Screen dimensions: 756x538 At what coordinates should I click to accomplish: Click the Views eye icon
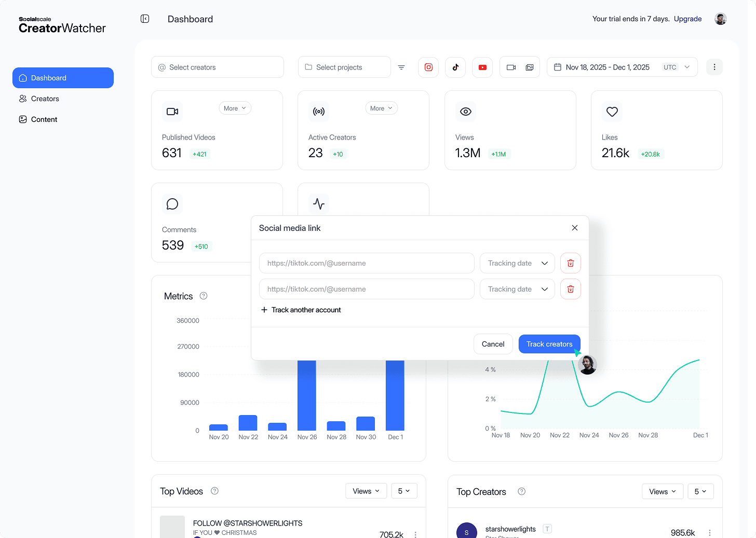(466, 112)
